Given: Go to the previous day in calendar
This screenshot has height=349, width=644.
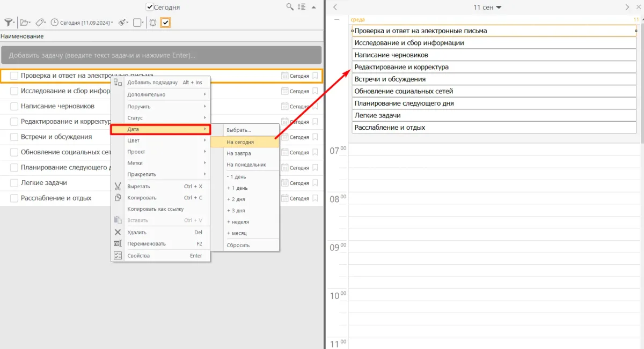Looking at the screenshot, I should [x=335, y=7].
